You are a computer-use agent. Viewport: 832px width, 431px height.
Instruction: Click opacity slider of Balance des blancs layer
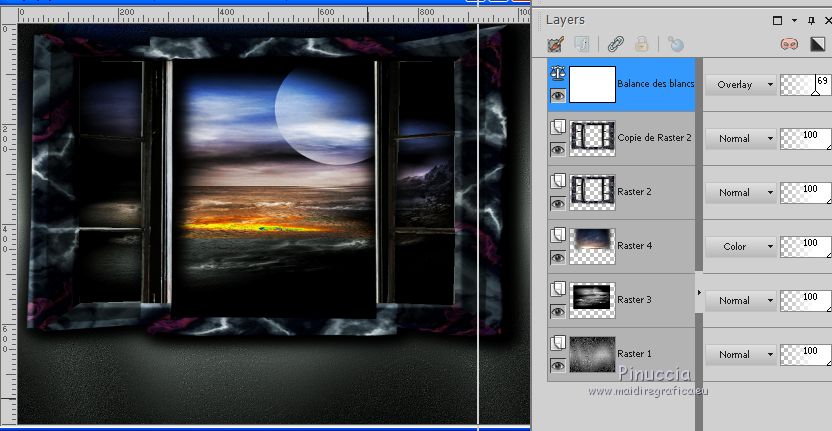pyautogui.click(x=805, y=84)
